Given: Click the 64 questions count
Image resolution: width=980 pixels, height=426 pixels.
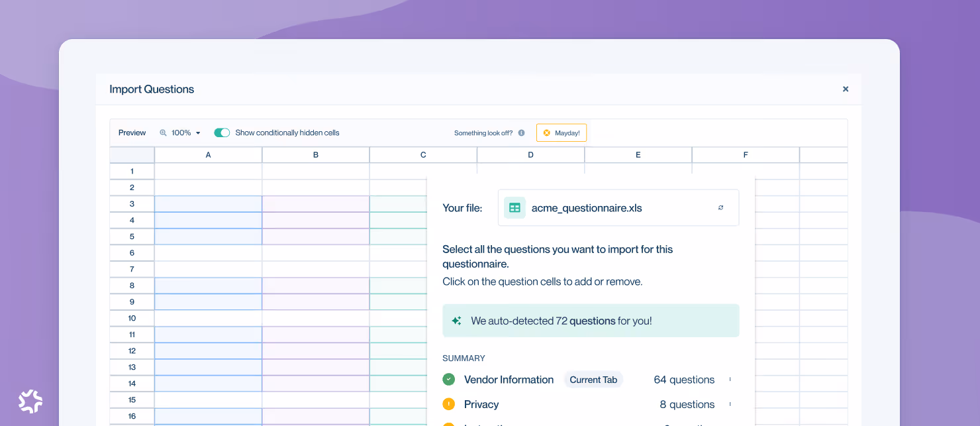Looking at the screenshot, I should tap(684, 380).
